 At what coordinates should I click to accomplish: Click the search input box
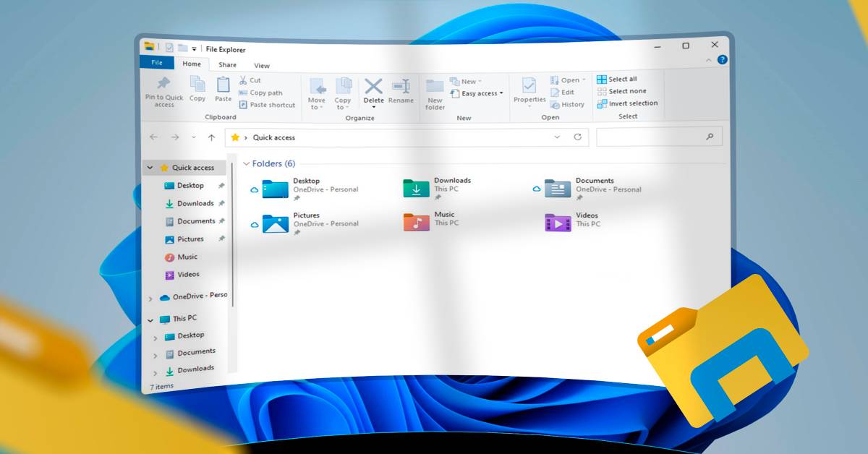[651, 137]
